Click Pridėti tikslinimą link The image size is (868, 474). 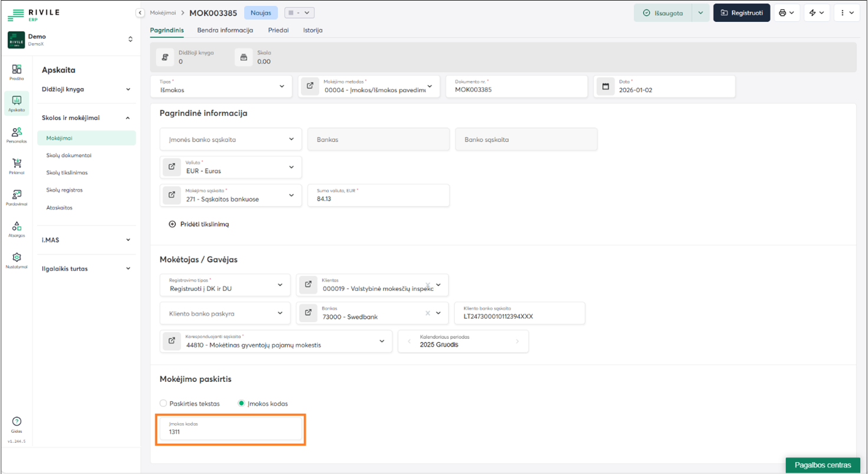[x=199, y=224]
